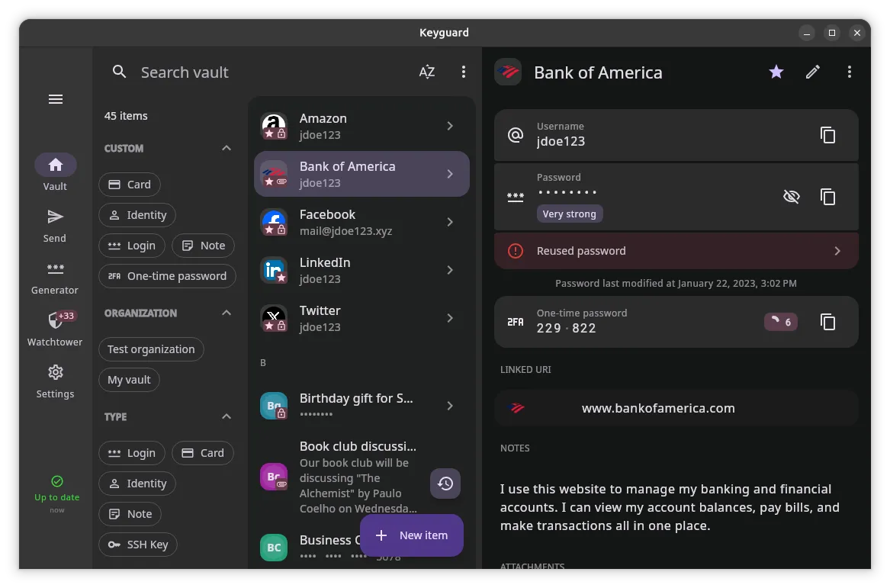Toggle the Card filter under Type
The width and height of the screenshot is (890, 588).
point(203,454)
